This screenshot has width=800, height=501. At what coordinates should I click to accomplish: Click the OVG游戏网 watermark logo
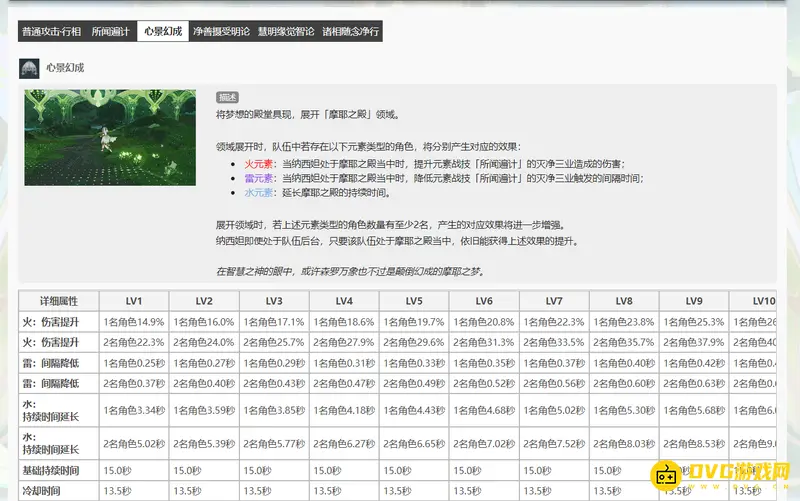point(720,478)
